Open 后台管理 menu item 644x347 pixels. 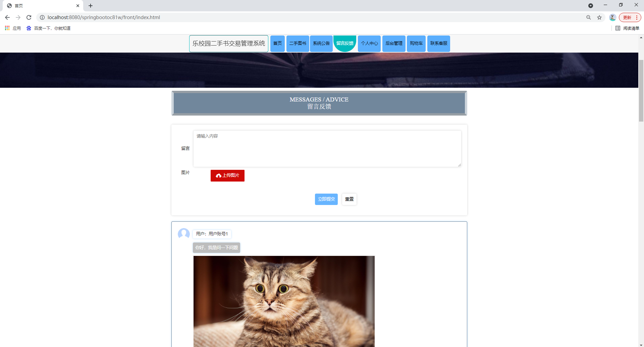pyautogui.click(x=394, y=44)
